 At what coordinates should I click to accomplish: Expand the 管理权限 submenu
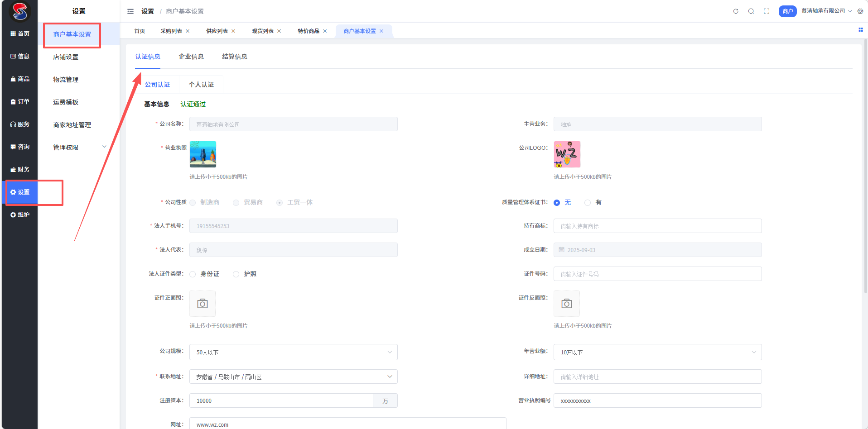click(78, 148)
